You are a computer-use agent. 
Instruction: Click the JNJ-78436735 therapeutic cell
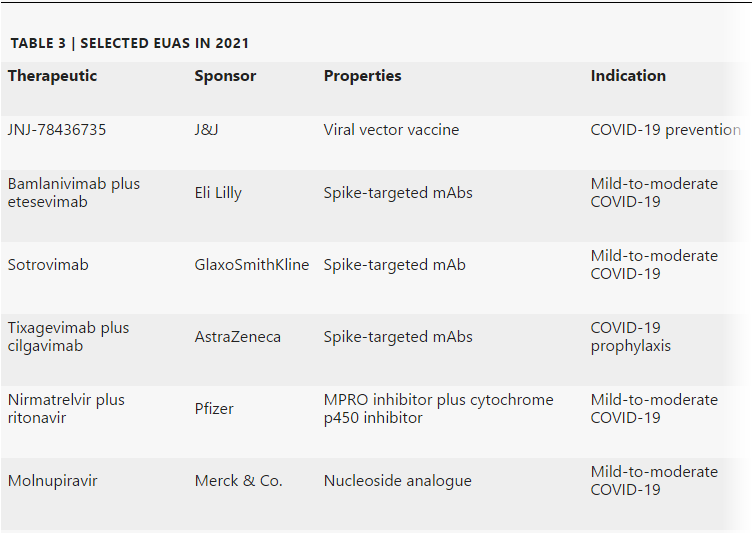[57, 130]
